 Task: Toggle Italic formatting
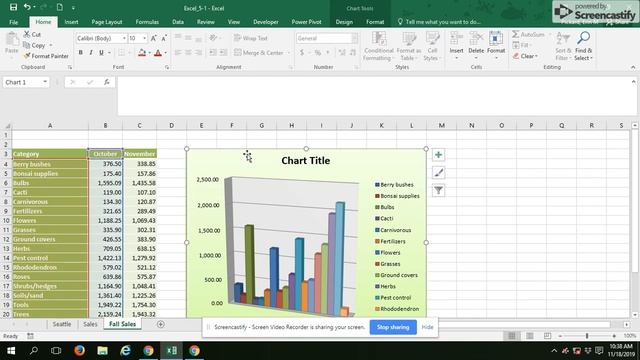[x=91, y=53]
